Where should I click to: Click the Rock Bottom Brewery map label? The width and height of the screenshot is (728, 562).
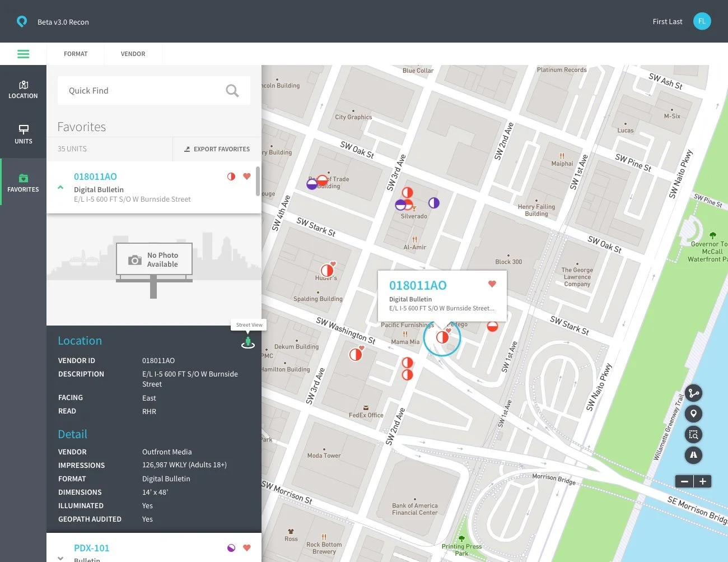tap(324, 548)
